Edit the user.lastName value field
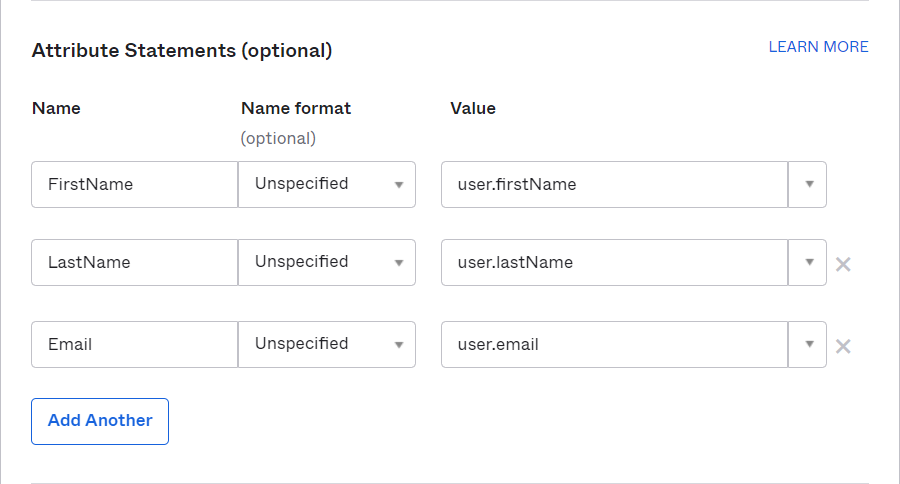The width and height of the screenshot is (900, 484). (614, 262)
